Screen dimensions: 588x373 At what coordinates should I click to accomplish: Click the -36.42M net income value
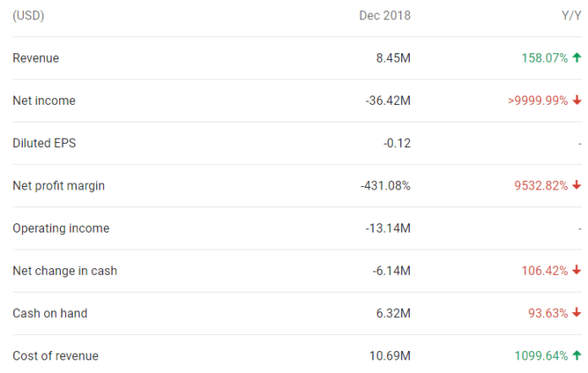point(388,101)
